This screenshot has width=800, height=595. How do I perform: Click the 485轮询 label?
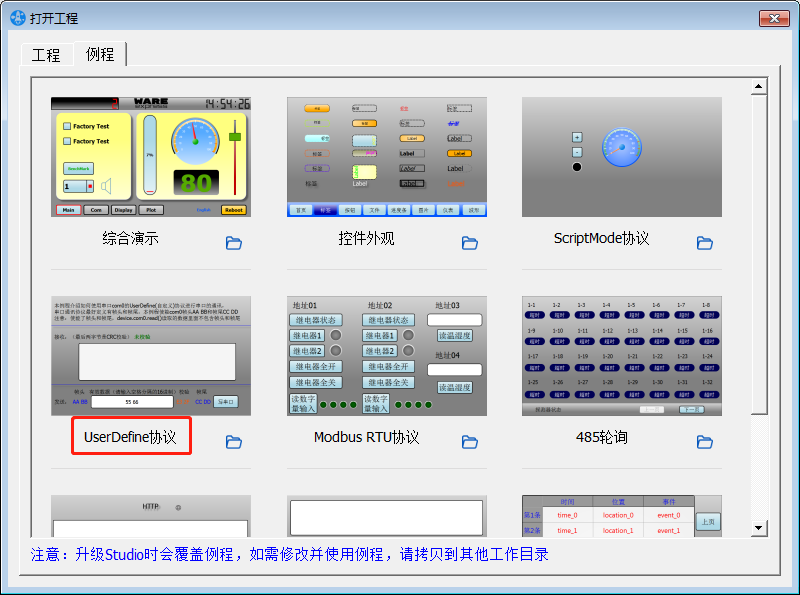pos(602,437)
